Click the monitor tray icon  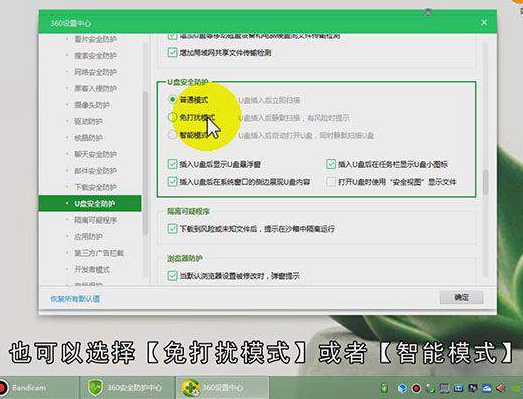tap(444, 388)
